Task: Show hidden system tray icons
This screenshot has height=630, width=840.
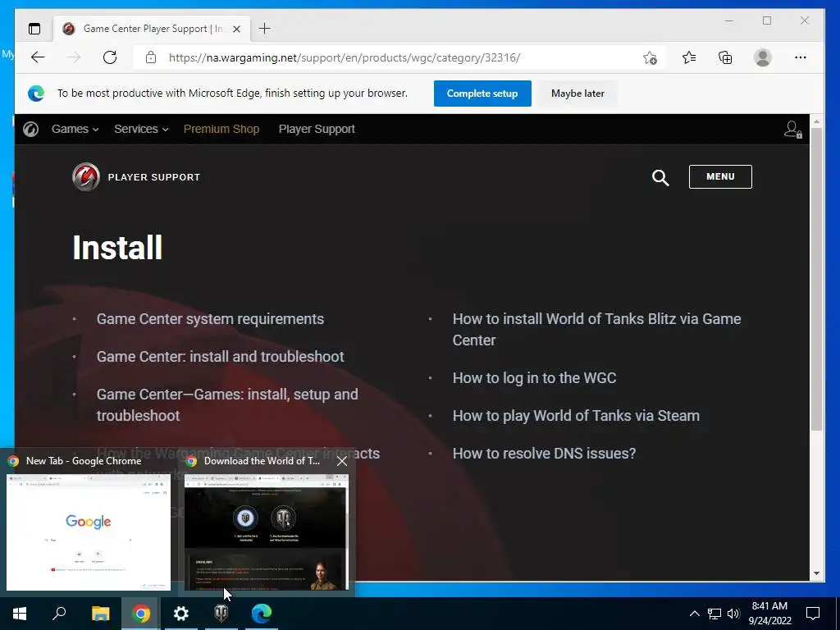Action: 694,614
